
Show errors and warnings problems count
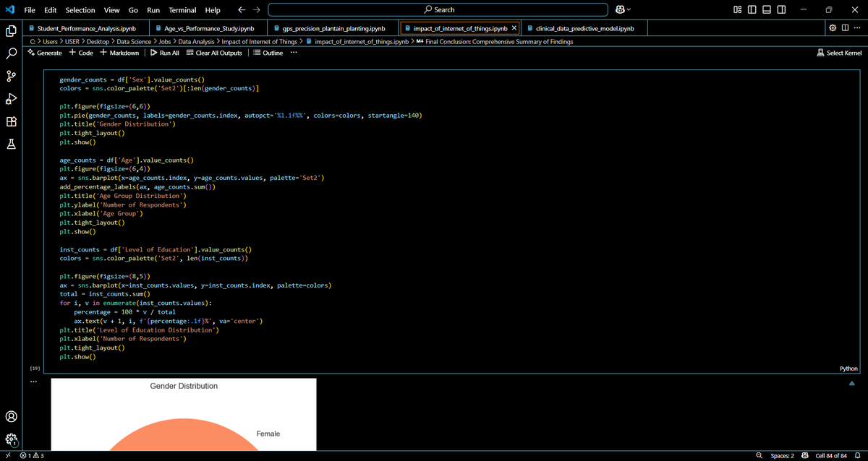point(32,455)
